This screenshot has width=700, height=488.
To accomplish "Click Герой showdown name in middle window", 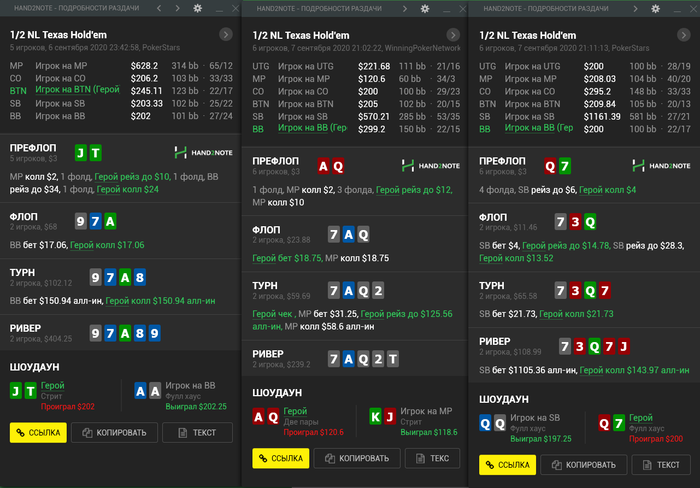I will click(295, 411).
